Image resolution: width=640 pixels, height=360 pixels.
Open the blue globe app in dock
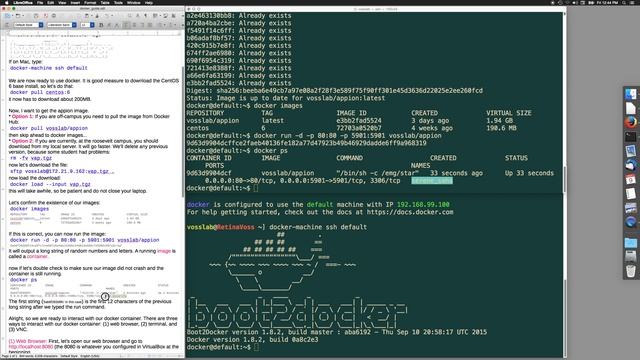(630, 222)
